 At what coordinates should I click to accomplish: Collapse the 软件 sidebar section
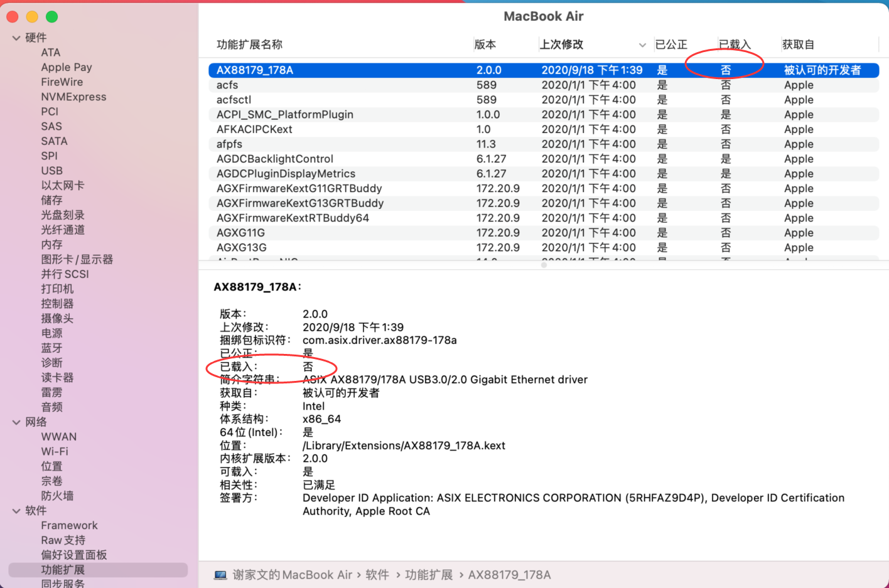pyautogui.click(x=16, y=511)
